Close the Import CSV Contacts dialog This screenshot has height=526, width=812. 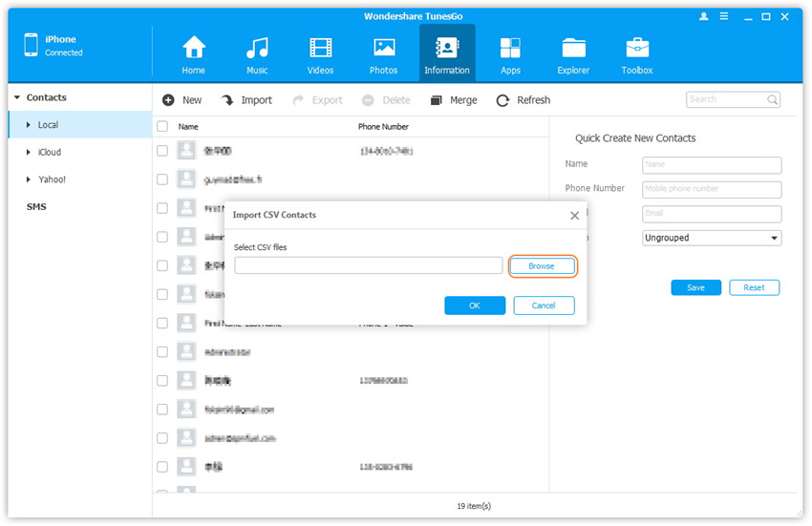tap(574, 216)
